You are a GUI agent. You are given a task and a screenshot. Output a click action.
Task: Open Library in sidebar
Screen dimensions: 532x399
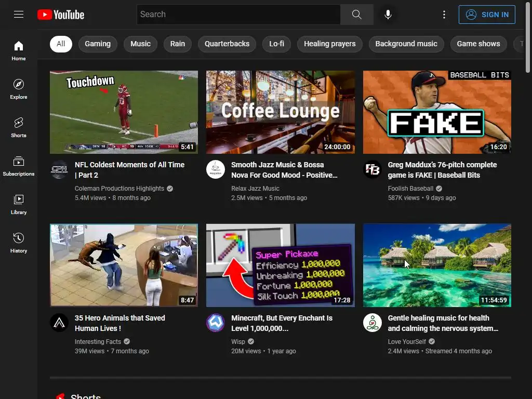coord(19,204)
